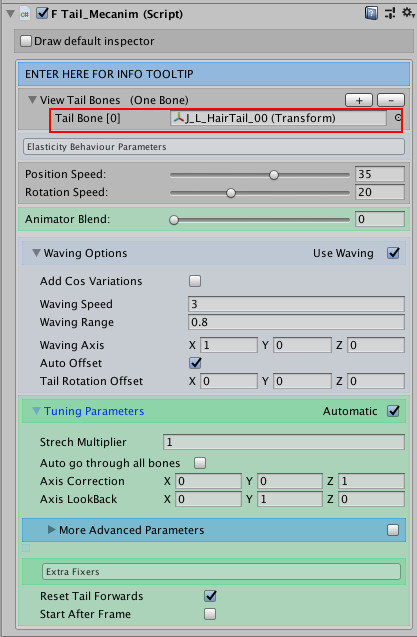This screenshot has width=417, height=637.
Task: Click the Waving Speed field
Action: (296, 304)
